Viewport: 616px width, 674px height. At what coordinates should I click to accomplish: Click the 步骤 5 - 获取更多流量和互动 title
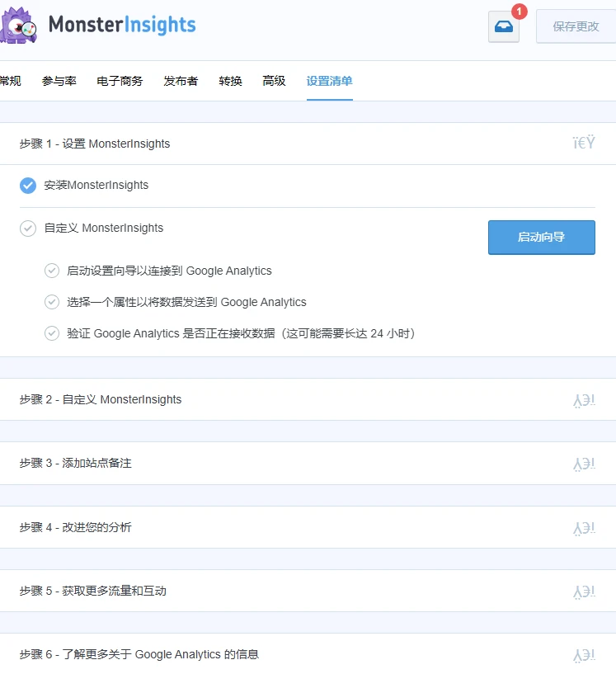[93, 591]
